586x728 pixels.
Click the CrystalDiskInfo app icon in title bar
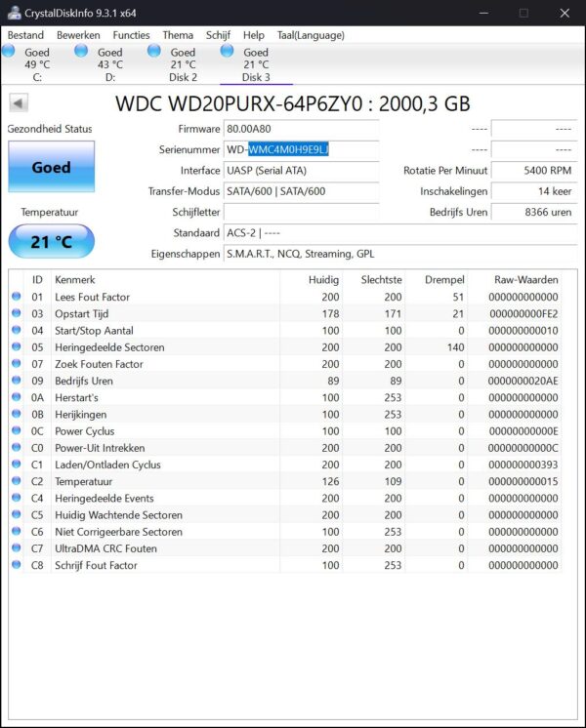[14, 13]
